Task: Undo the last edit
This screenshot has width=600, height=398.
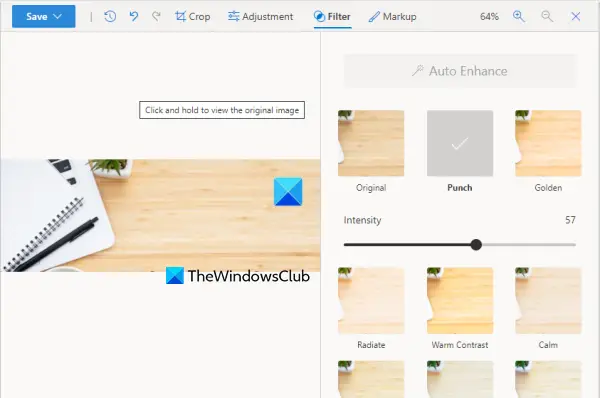Action: [x=134, y=16]
